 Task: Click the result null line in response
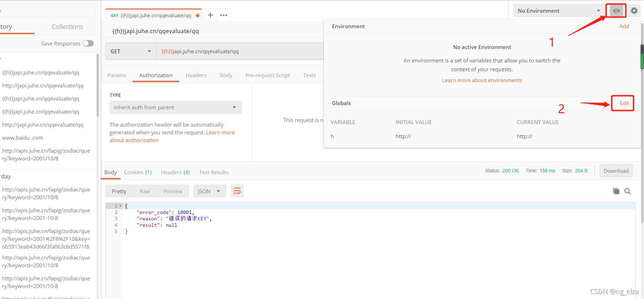point(157,225)
